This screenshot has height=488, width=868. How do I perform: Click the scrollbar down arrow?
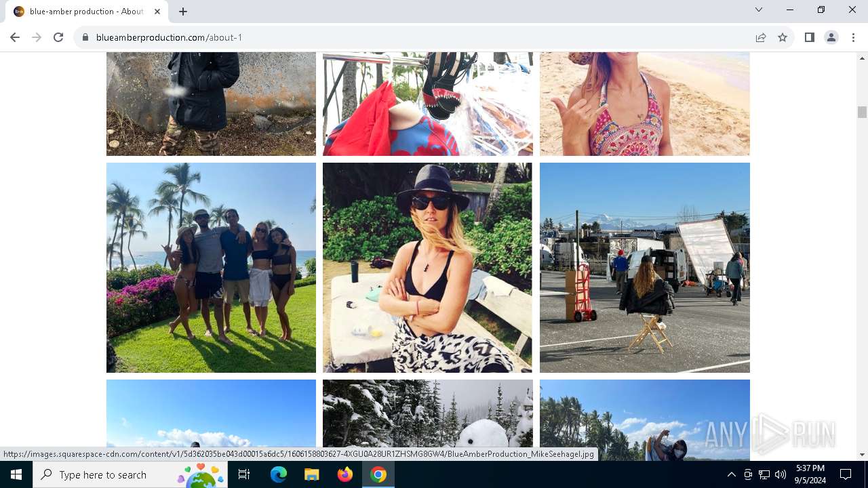(x=862, y=455)
